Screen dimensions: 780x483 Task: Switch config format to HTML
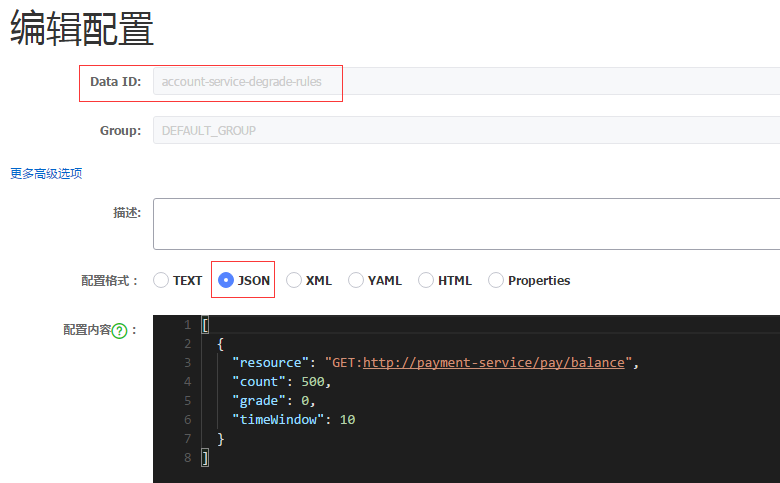pos(426,280)
